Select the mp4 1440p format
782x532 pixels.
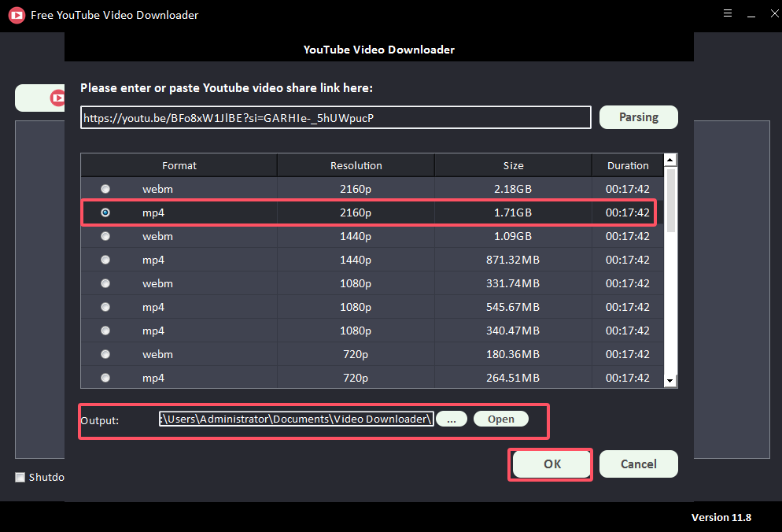(105, 260)
